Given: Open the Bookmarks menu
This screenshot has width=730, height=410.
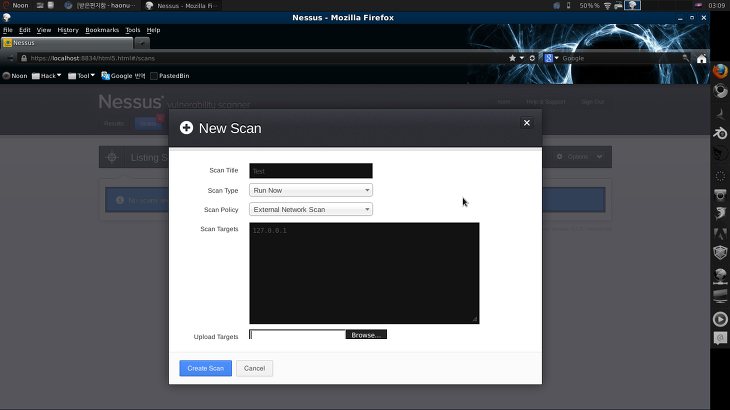Looking at the screenshot, I should coord(102,30).
